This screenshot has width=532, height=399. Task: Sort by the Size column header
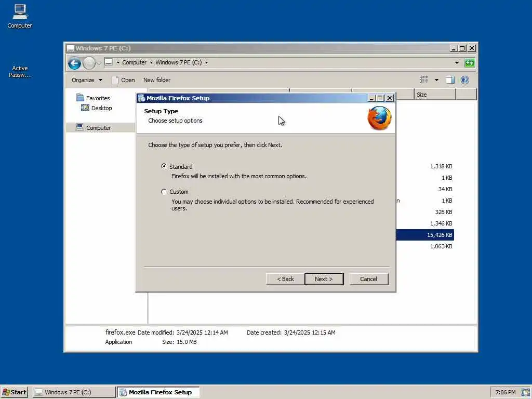[x=435, y=95]
